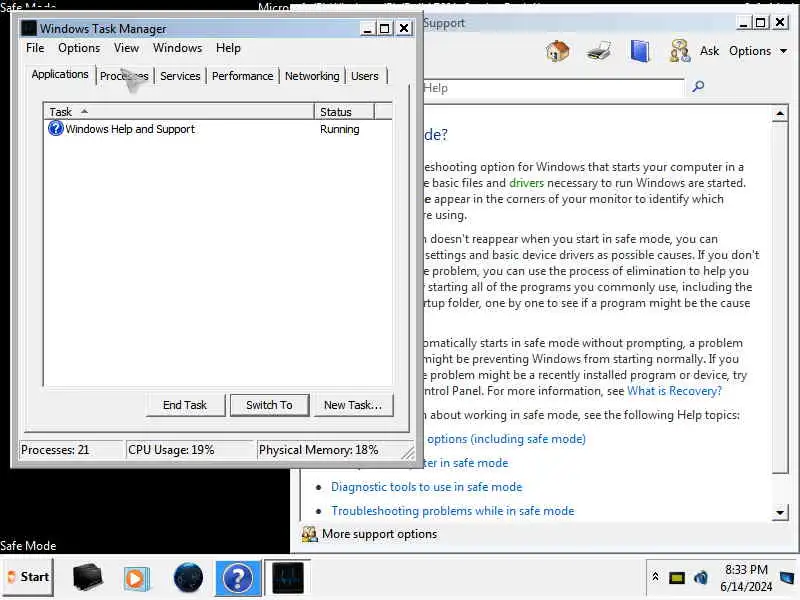The width and height of the screenshot is (800, 600).
Task: Open Help home page icon
Action: (x=557, y=51)
